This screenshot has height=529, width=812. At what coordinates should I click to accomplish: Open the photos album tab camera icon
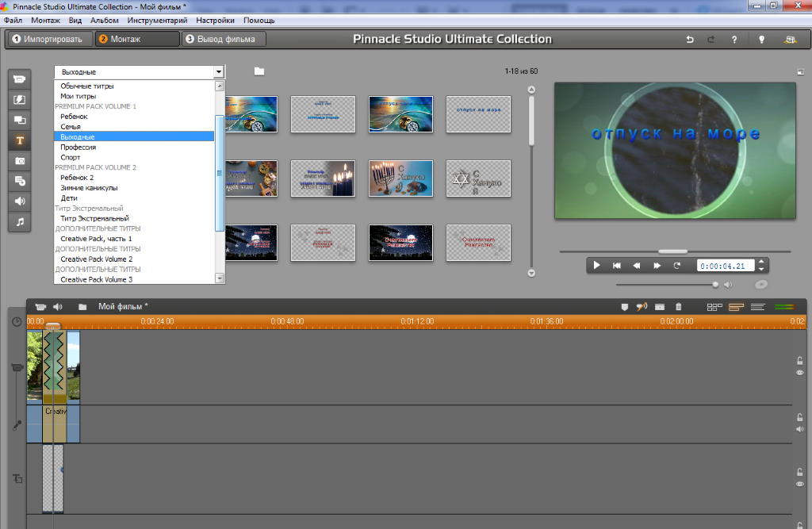point(20,161)
